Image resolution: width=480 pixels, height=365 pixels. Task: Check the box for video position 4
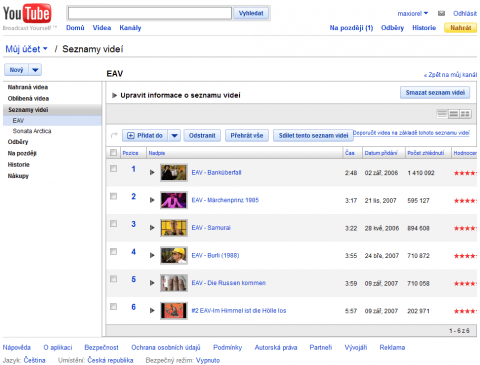pos(113,251)
